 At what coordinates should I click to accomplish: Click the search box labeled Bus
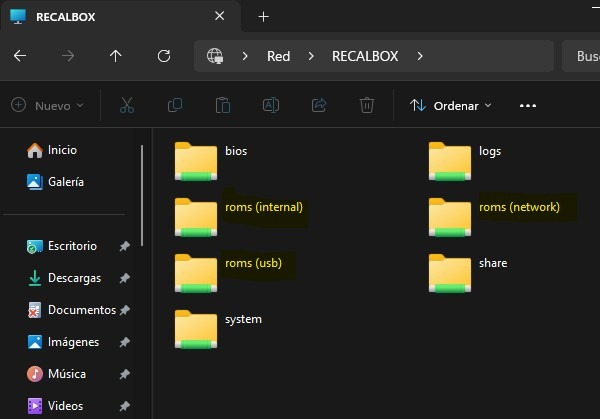pos(581,56)
